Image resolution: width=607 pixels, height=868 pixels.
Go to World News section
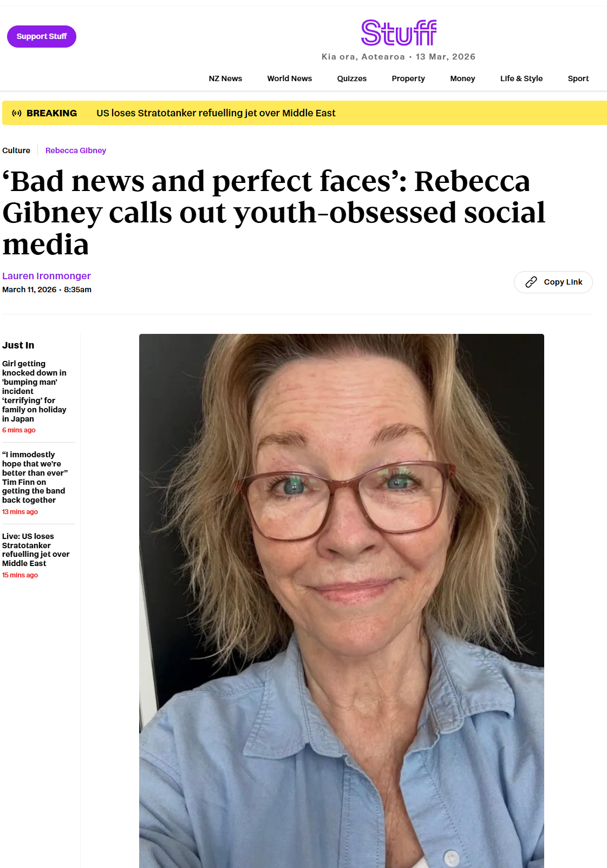[289, 78]
